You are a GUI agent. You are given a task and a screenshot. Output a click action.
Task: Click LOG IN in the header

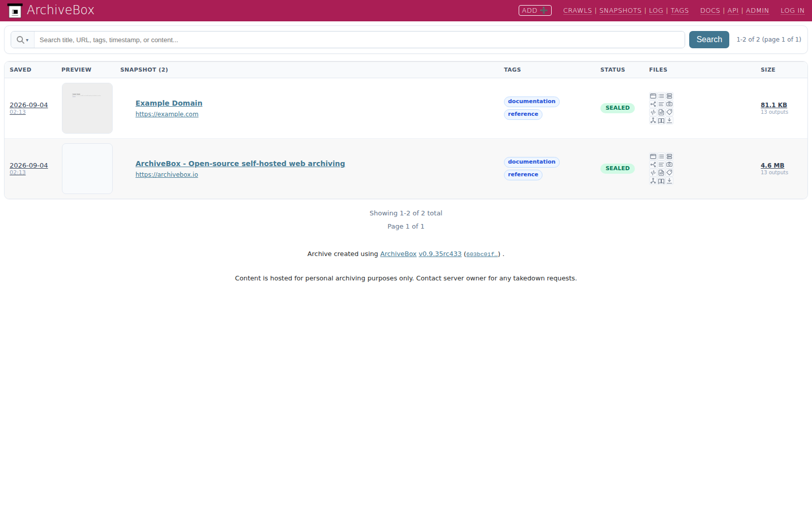[792, 11]
